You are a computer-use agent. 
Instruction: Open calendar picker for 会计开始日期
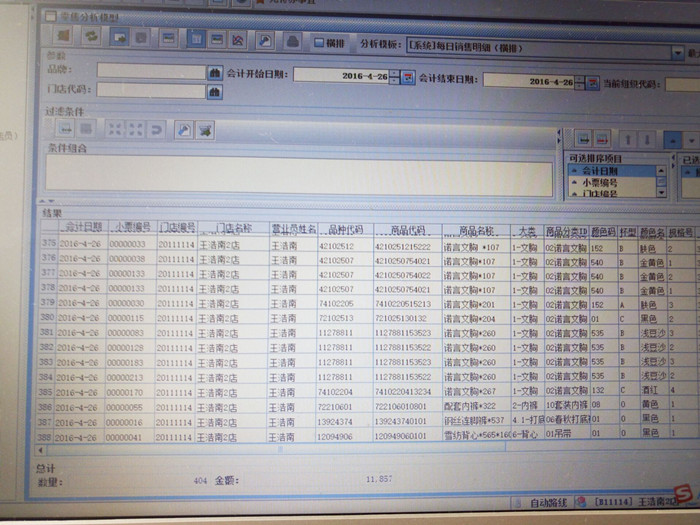tap(408, 77)
